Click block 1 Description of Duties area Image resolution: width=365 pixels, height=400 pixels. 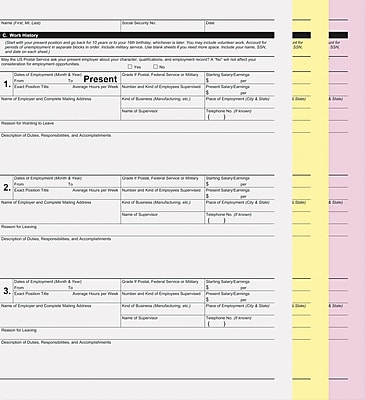coord(137,153)
